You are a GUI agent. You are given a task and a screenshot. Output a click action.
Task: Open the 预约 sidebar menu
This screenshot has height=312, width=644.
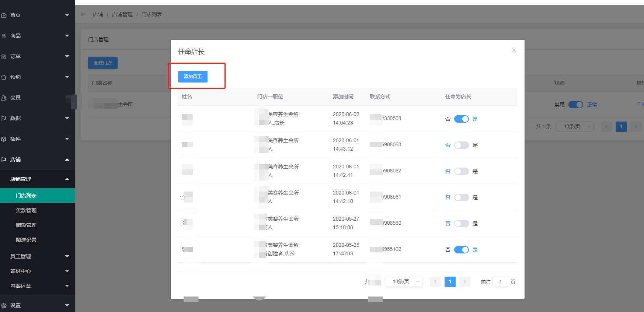tap(37, 77)
